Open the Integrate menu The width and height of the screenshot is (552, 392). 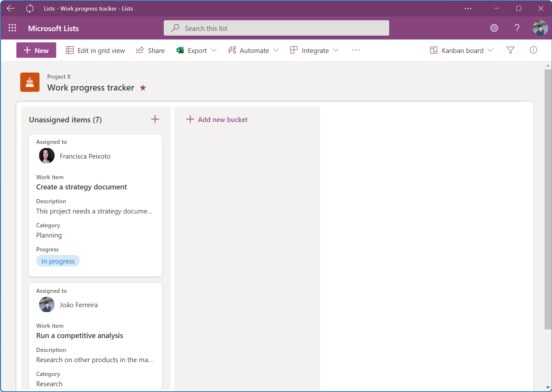coord(314,50)
